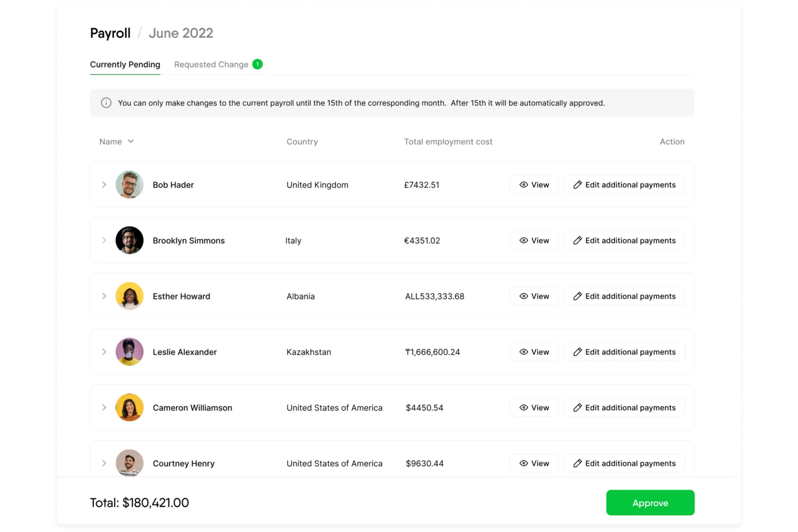Viewport: 798px width, 532px height.
Task: Edit additional payments for Leslie Alexander
Action: (624, 352)
